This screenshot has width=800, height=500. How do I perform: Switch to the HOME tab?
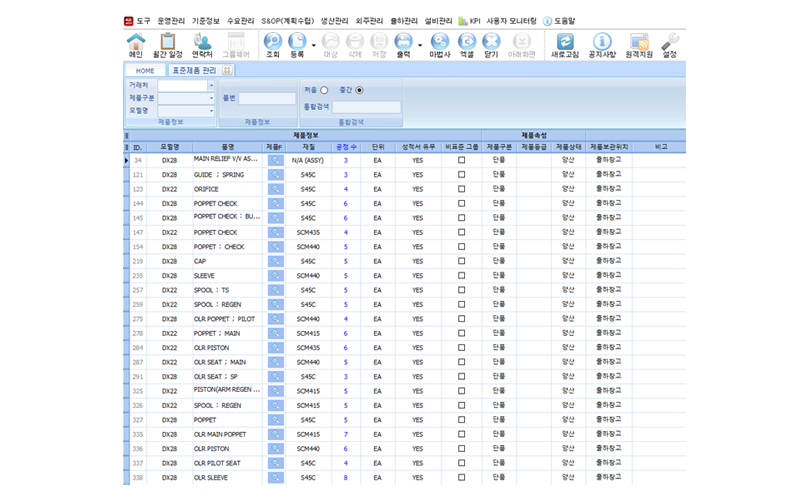145,71
